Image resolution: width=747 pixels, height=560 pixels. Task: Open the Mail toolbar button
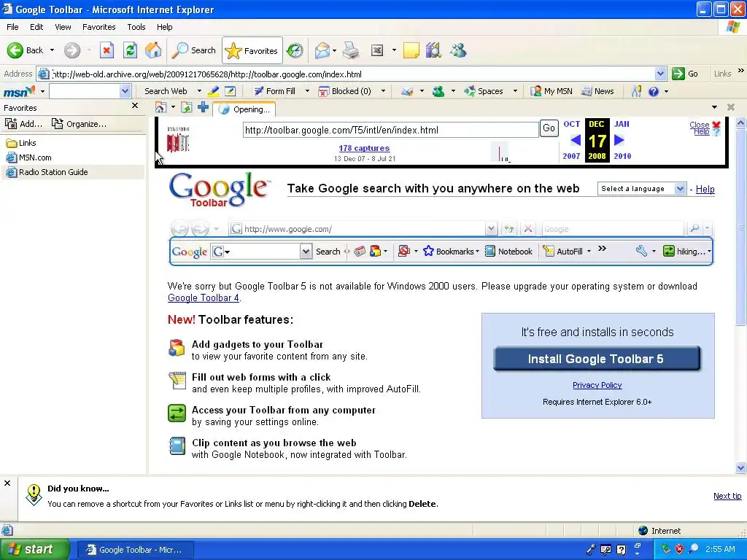(x=322, y=50)
